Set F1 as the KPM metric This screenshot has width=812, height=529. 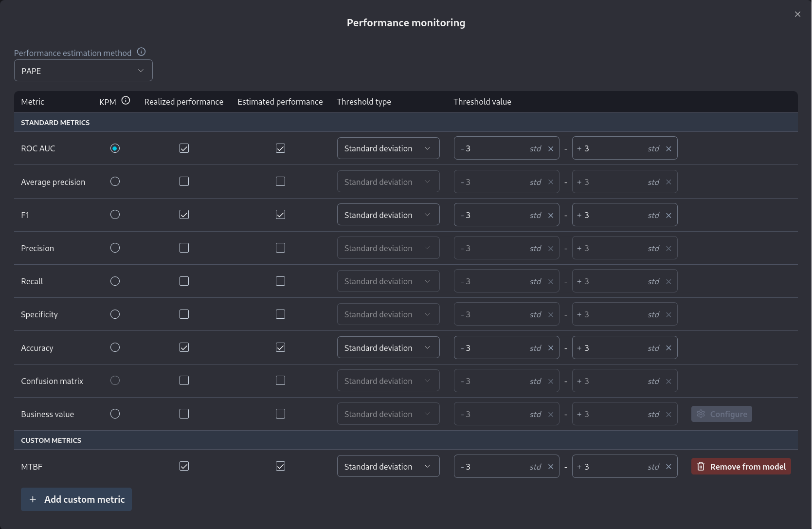pyautogui.click(x=115, y=215)
